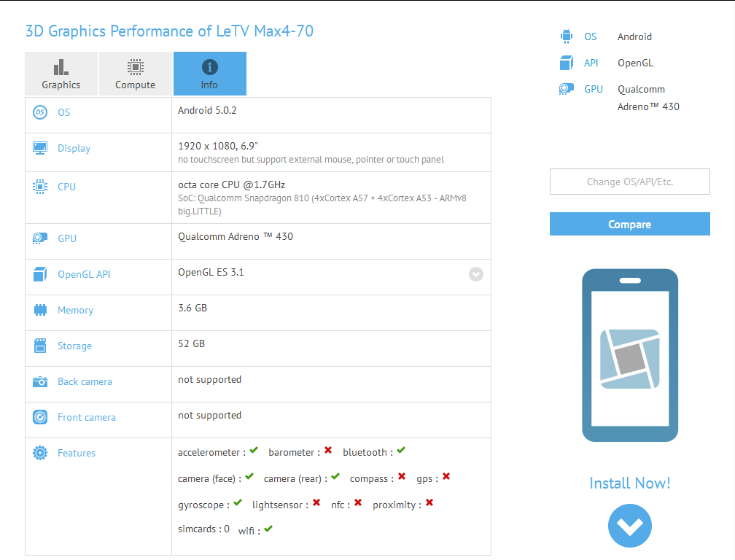Click the Memory label
This screenshot has width=735, height=560.
76,310
